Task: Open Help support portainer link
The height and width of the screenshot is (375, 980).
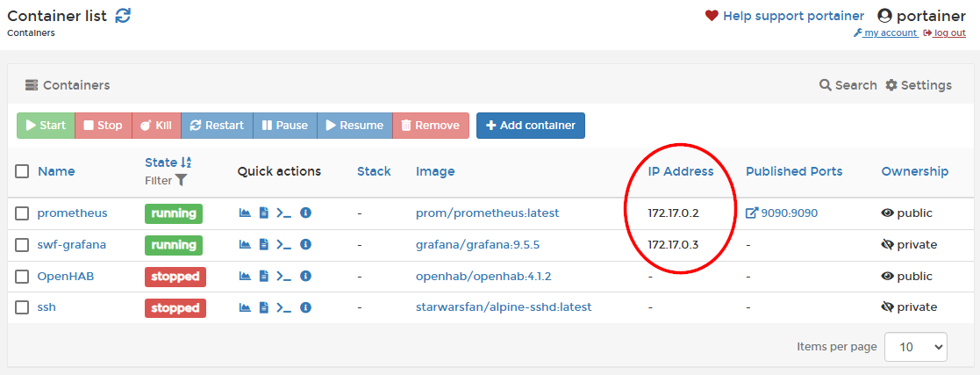Action: tap(793, 16)
